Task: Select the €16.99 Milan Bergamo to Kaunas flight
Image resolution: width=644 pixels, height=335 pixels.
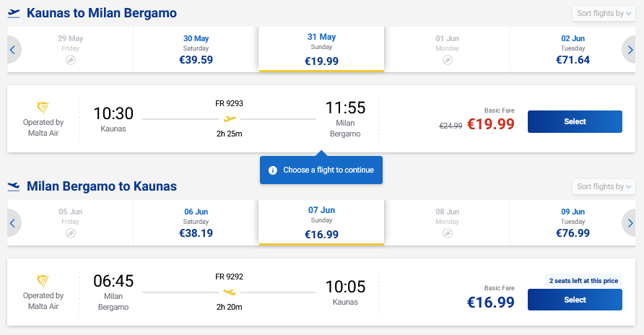Action: point(575,300)
